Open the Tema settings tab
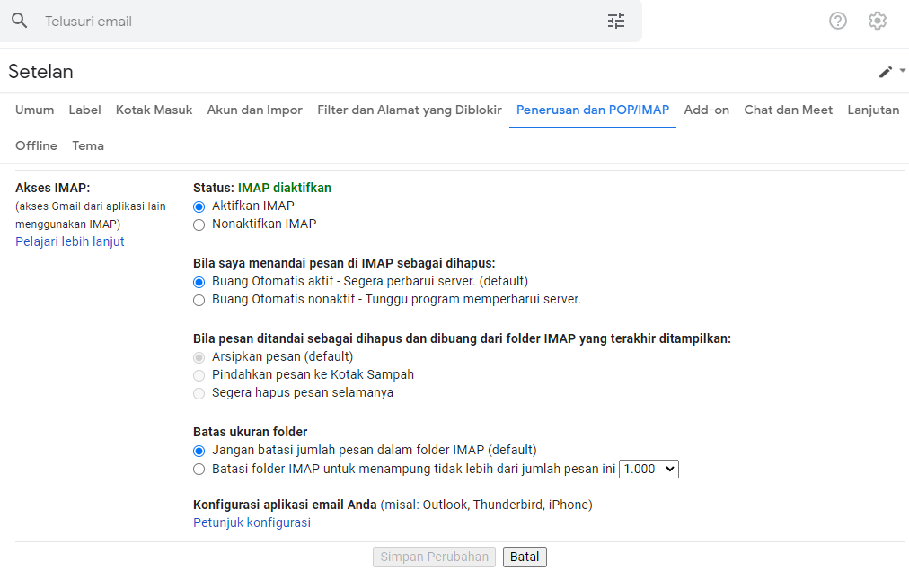Viewport: 909px width, 588px height. click(88, 145)
